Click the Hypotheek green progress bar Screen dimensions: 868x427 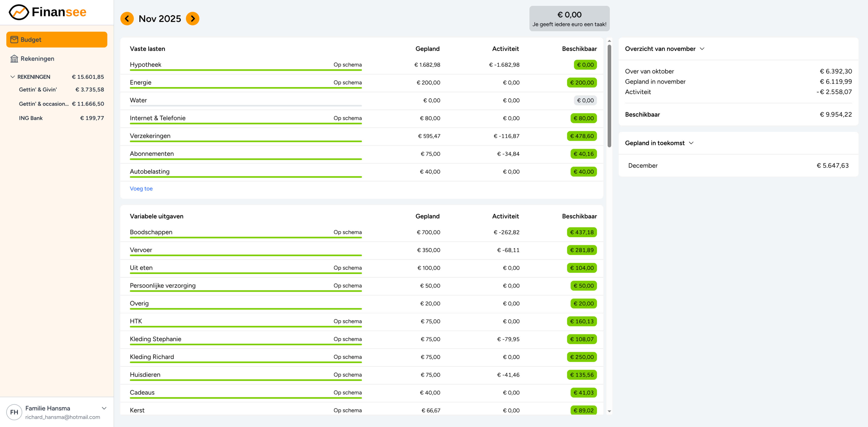click(x=246, y=70)
